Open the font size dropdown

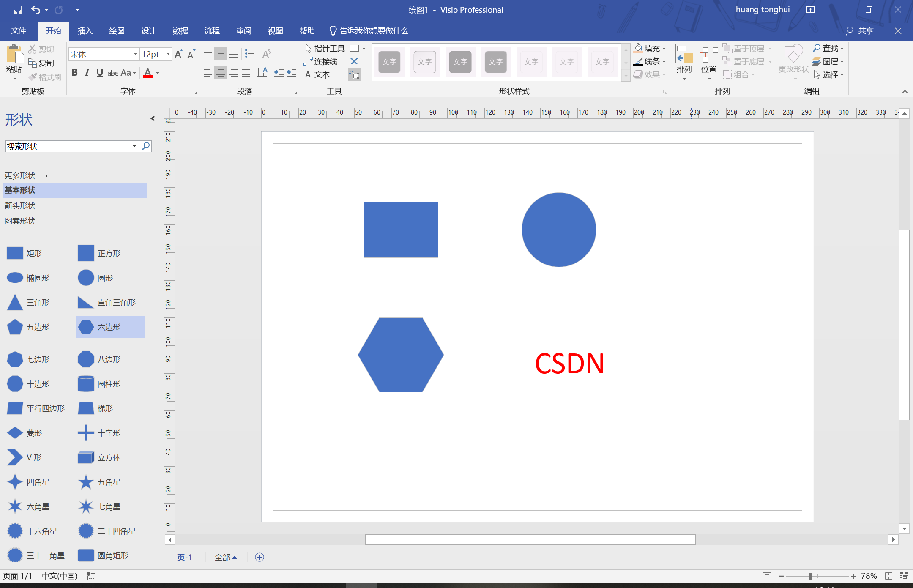tap(168, 54)
